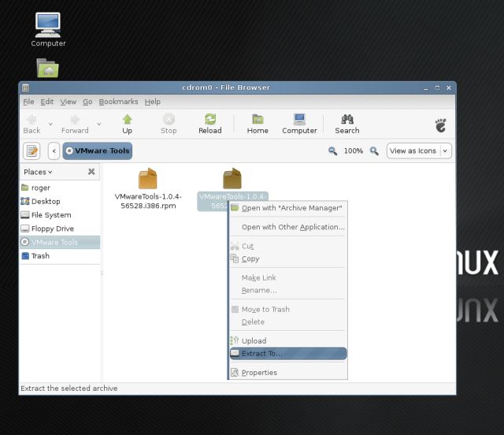Choose Open with "Archive Manager"
The image size is (504, 435).
pos(288,208)
